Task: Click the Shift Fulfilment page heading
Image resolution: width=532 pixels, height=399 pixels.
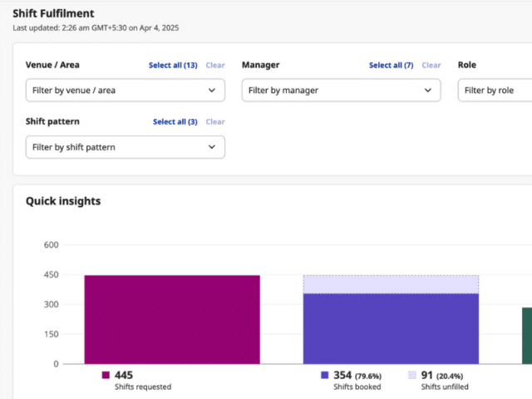Action: [53, 13]
